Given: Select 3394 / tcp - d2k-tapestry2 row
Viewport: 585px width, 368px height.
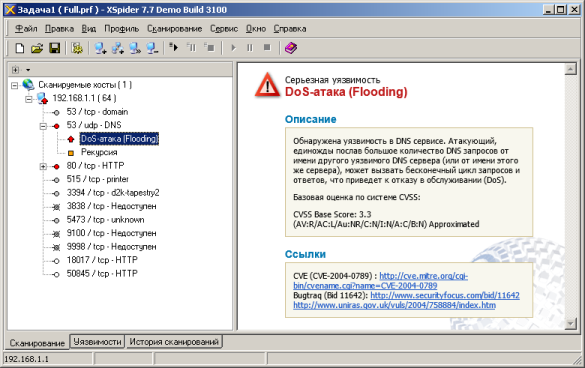Looking at the screenshot, I should (x=113, y=193).
